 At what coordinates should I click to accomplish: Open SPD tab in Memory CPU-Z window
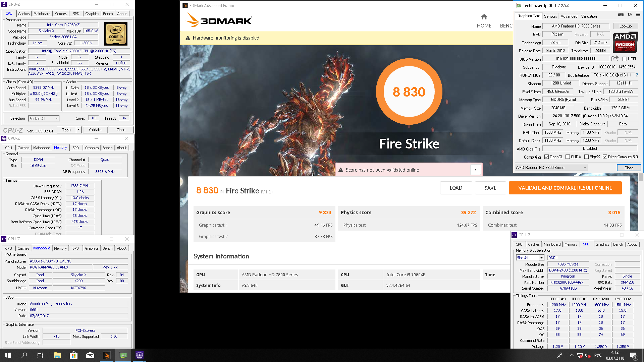(76, 148)
